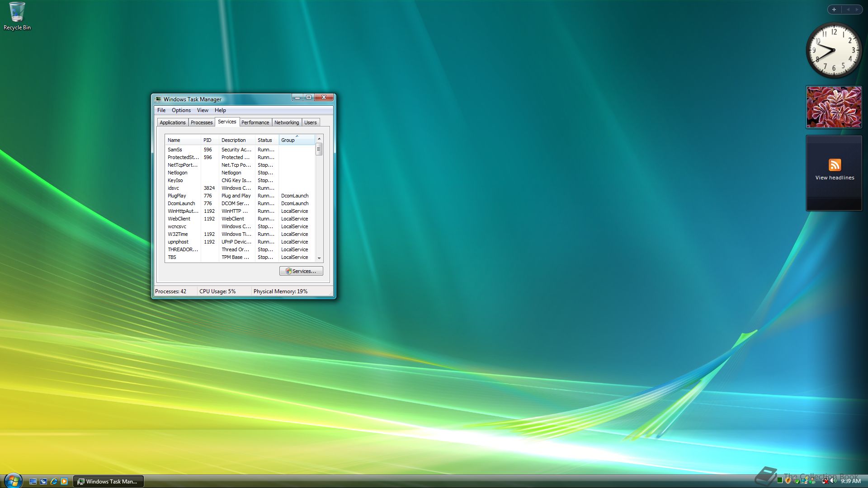Click the sidebar Add Gadgets plus button
The height and width of the screenshot is (488, 868).
(x=834, y=9)
